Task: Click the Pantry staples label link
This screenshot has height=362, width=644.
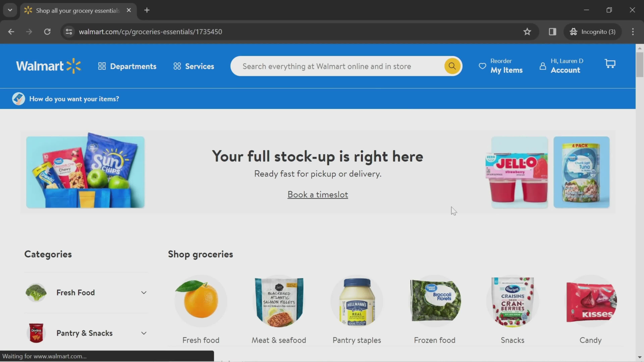Action: click(357, 340)
